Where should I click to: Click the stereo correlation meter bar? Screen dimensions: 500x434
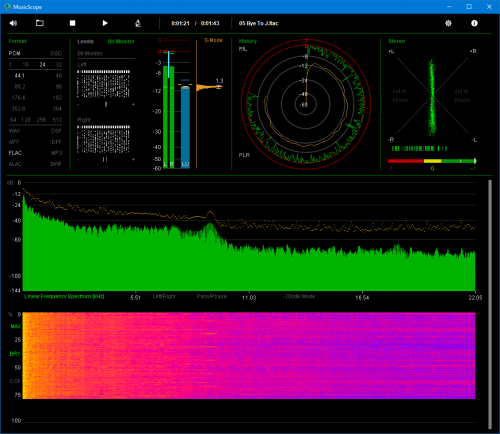(x=432, y=161)
